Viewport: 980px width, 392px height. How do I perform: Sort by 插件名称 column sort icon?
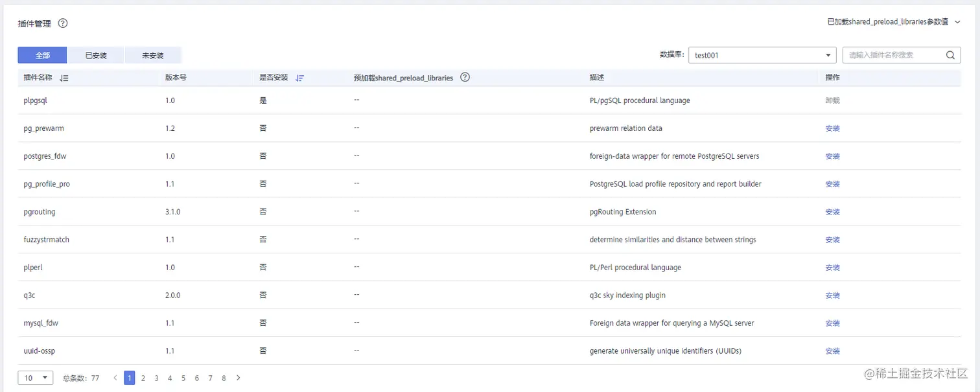(64, 78)
